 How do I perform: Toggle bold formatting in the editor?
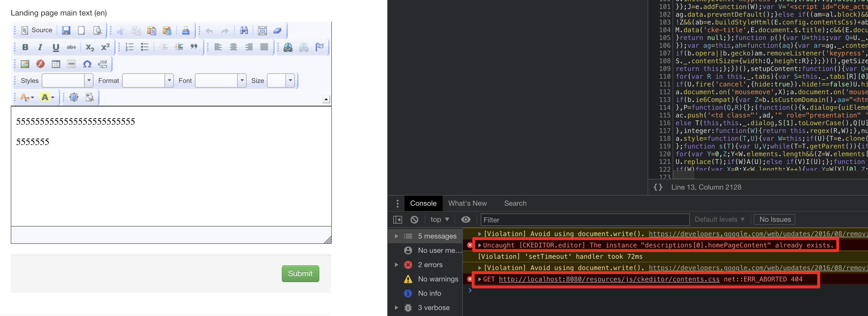click(x=25, y=47)
